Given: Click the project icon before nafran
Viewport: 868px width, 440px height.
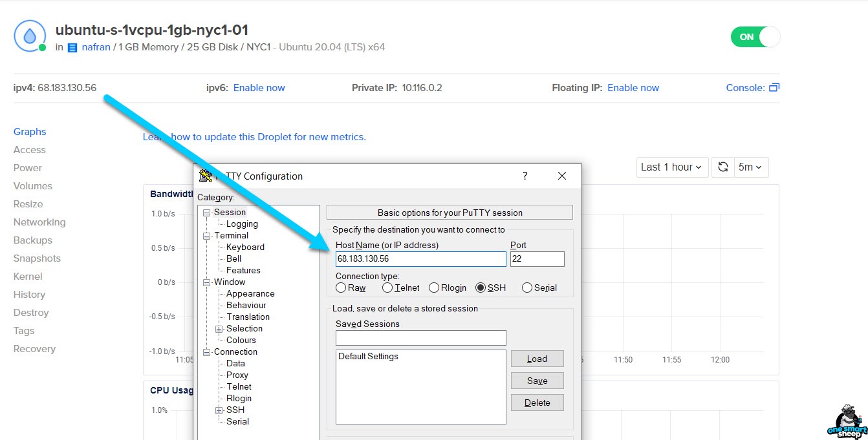Looking at the screenshot, I should 72,48.
